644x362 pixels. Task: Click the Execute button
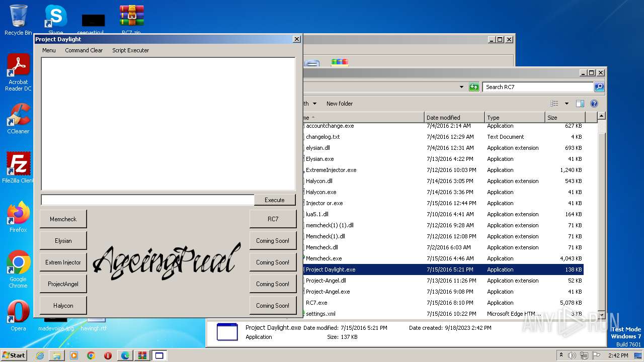274,200
